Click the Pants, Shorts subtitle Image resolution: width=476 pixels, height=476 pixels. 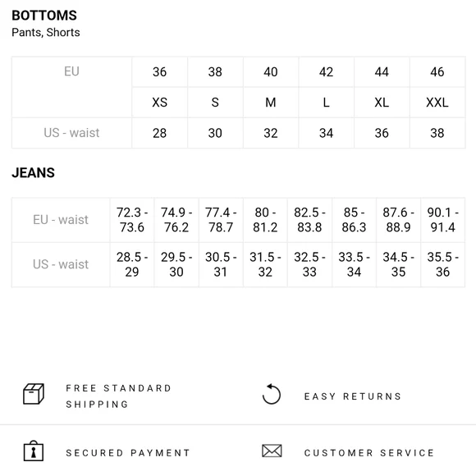[46, 33]
